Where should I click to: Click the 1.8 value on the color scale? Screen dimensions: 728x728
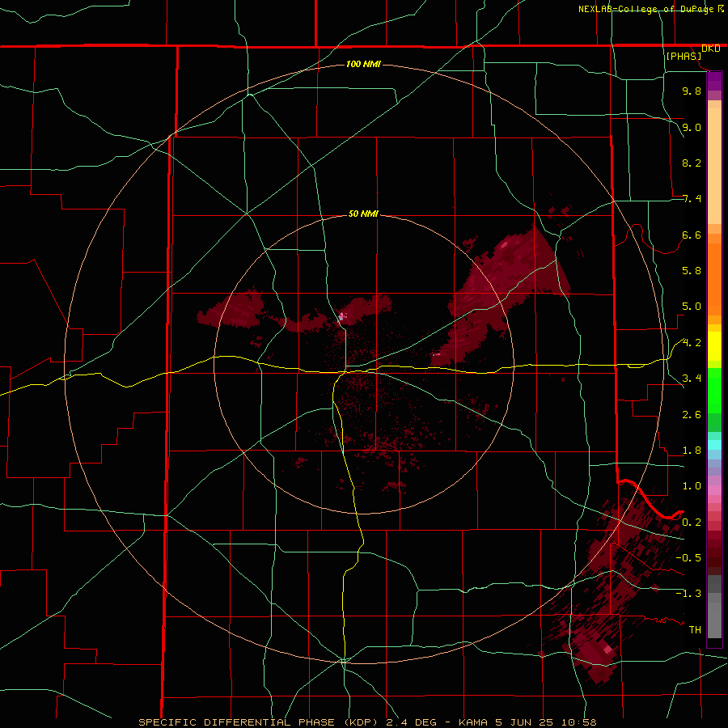pyautogui.click(x=692, y=451)
